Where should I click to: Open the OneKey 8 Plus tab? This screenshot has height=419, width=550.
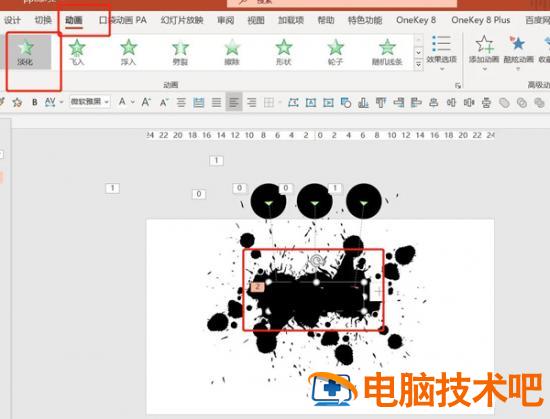click(481, 20)
